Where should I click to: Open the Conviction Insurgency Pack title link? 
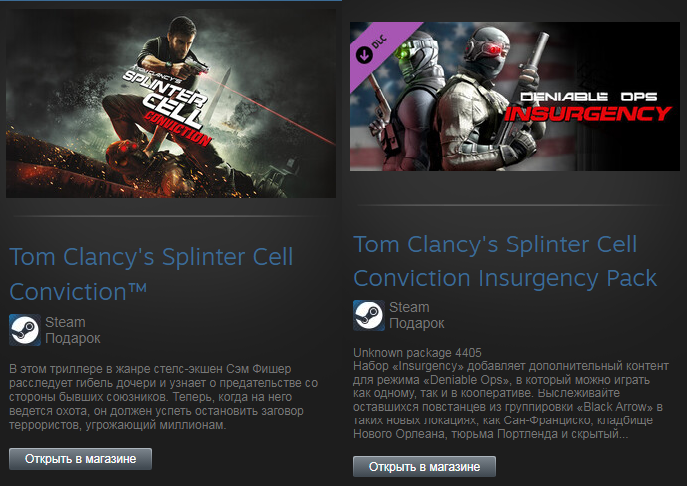tap(505, 261)
